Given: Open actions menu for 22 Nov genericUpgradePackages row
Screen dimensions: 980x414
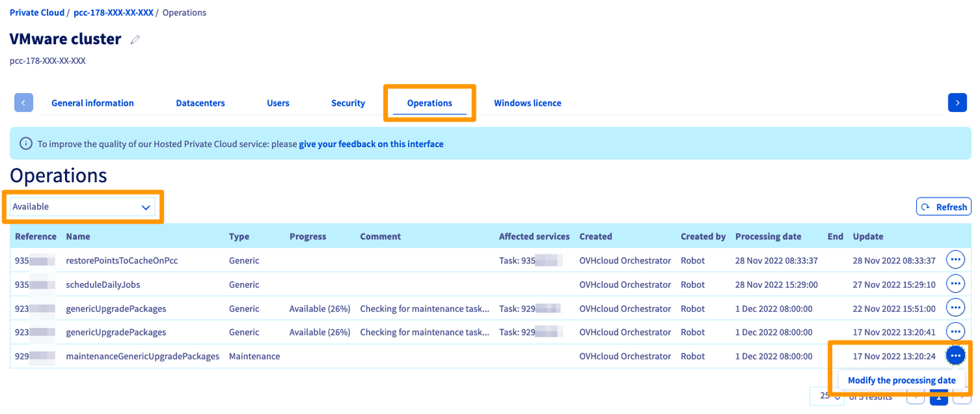Looking at the screenshot, I should click(x=955, y=308).
